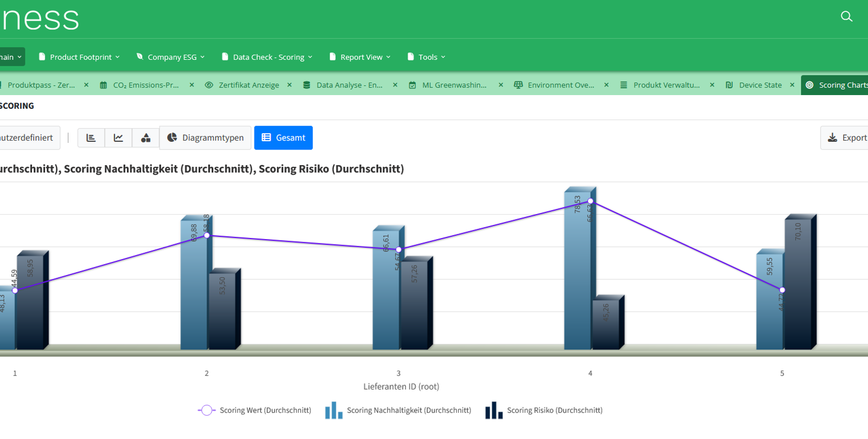The height and width of the screenshot is (439, 868).
Task: Click the line point above supplier 4
Action: point(591,201)
